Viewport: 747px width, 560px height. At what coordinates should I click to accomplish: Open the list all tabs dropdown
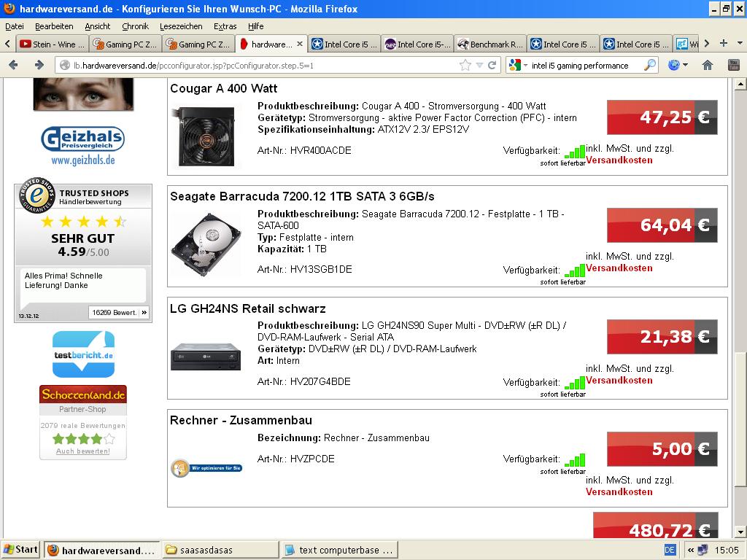point(740,43)
